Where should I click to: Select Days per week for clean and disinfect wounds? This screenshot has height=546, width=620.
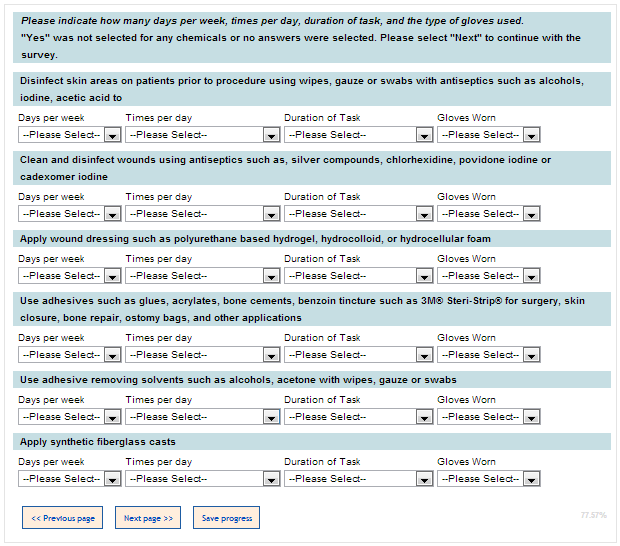tap(69, 214)
